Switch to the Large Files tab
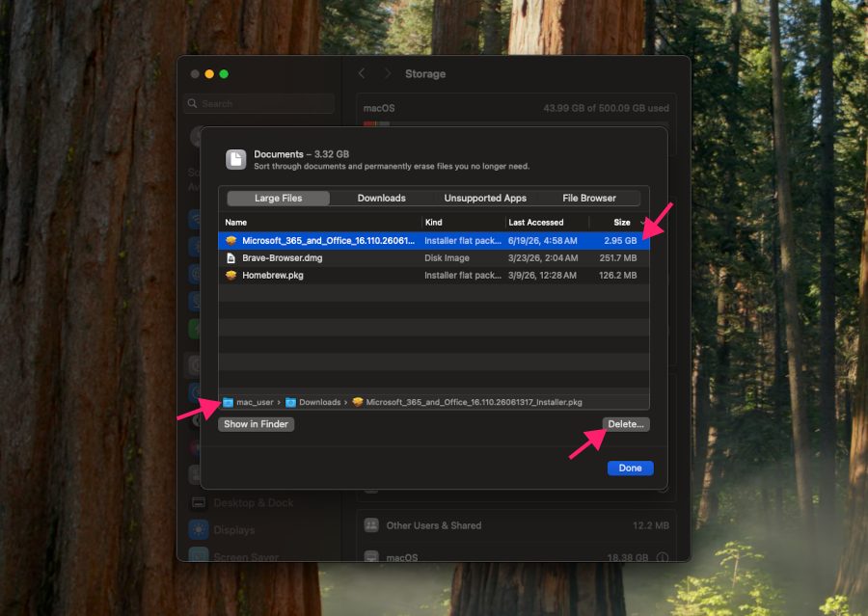 (x=279, y=199)
